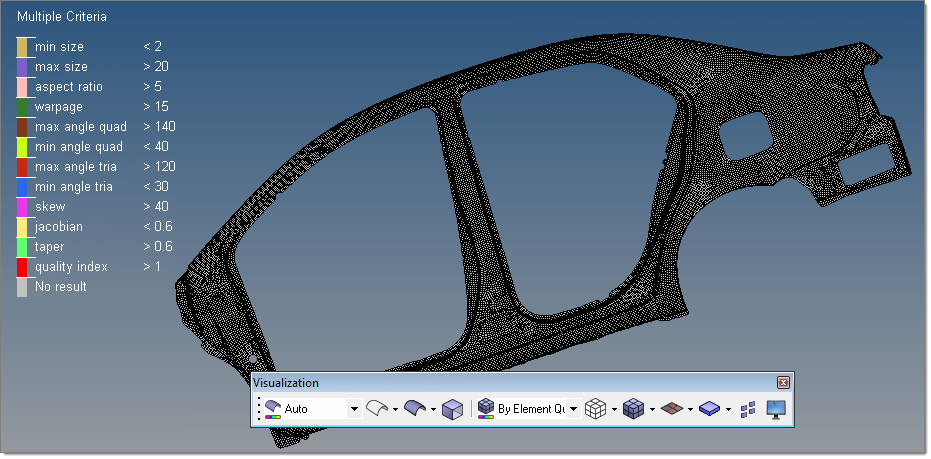This screenshot has height=459, width=931.
Task: Click the shaded geometry style icon
Action: (x=415, y=409)
